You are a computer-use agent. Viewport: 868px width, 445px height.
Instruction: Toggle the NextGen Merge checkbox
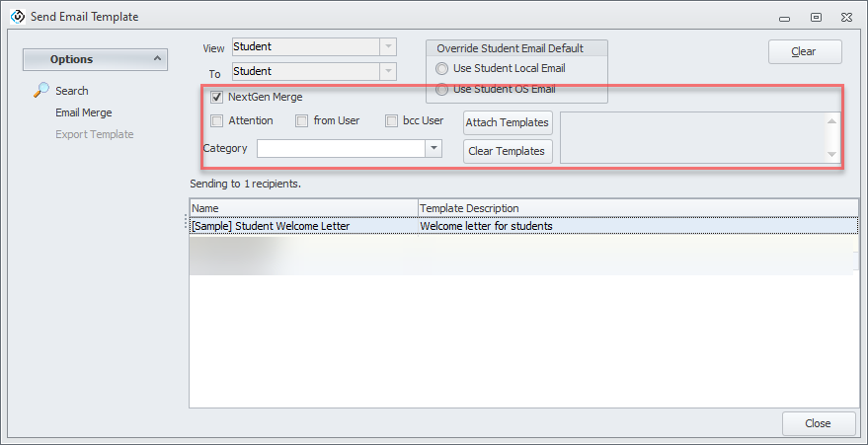[x=216, y=98]
